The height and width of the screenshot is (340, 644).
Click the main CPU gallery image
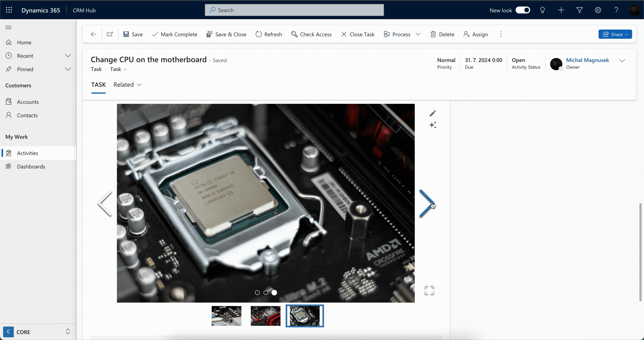[266, 203]
